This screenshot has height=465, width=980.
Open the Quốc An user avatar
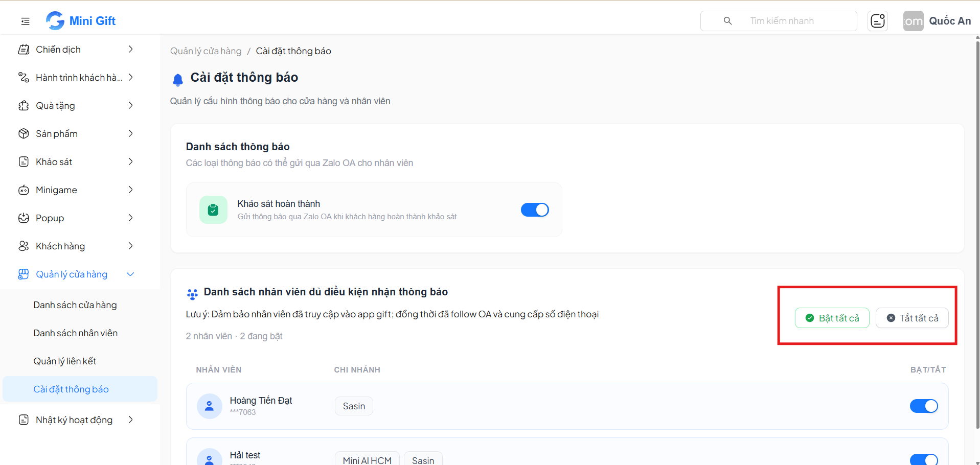click(913, 21)
